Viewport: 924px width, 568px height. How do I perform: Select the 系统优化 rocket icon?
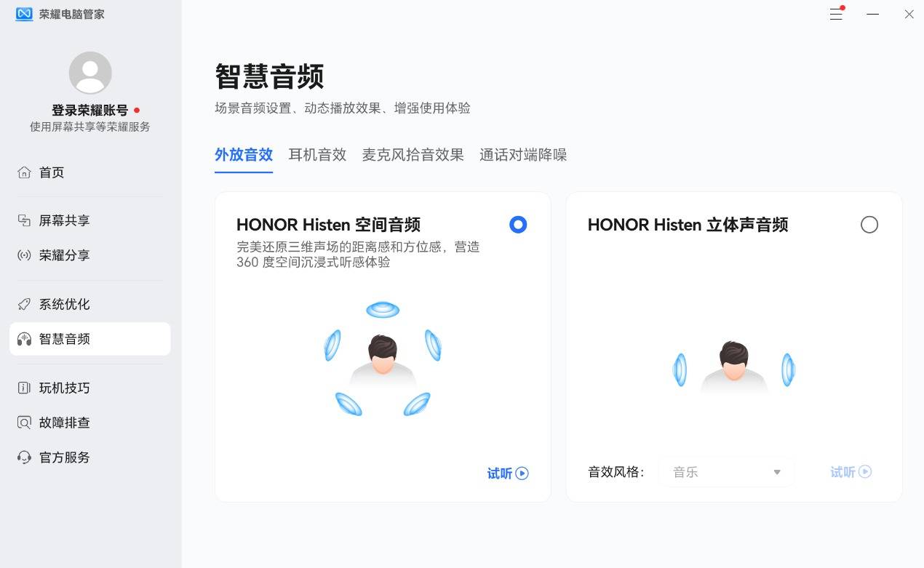pos(24,304)
